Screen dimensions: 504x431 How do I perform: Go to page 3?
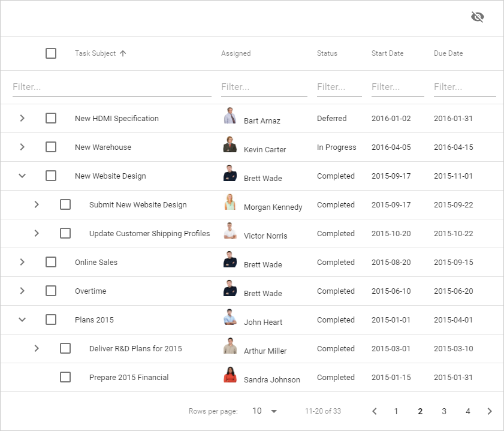[444, 411]
